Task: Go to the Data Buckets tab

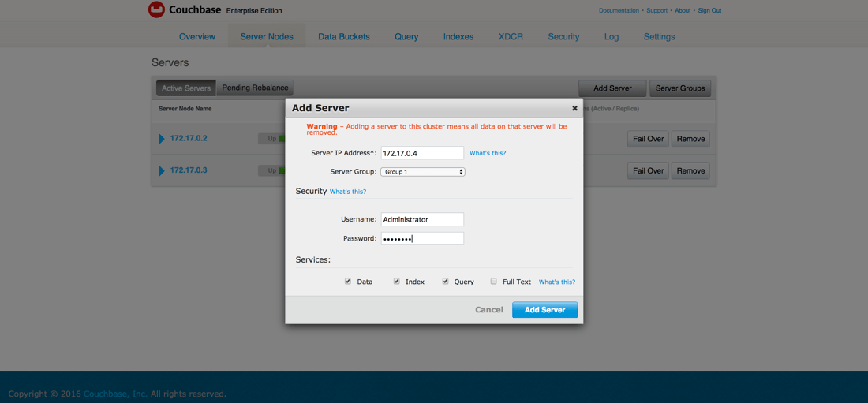Action: (344, 37)
